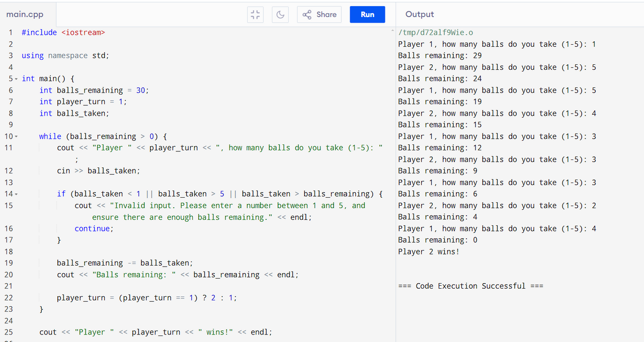Image resolution: width=644 pixels, height=342 pixels.
Task: Place cursor on the #include <iostream> line
Action: (x=63, y=33)
